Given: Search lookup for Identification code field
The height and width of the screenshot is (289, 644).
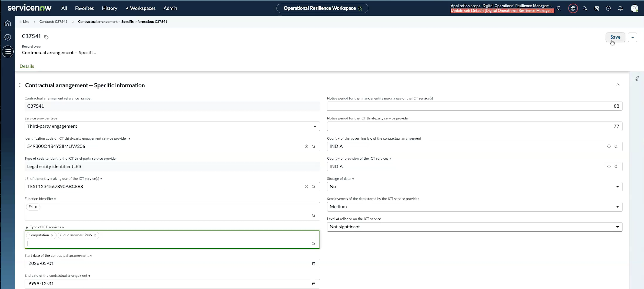Looking at the screenshot, I should pos(314,146).
